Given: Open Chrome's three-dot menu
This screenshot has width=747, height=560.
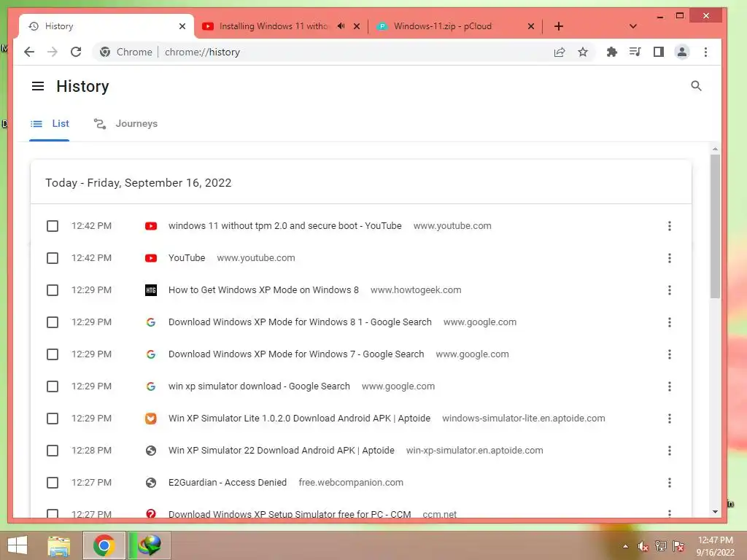Looking at the screenshot, I should coord(705,52).
